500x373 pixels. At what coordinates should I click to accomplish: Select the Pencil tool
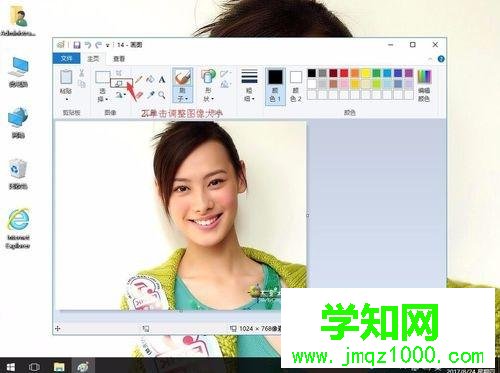[139, 79]
